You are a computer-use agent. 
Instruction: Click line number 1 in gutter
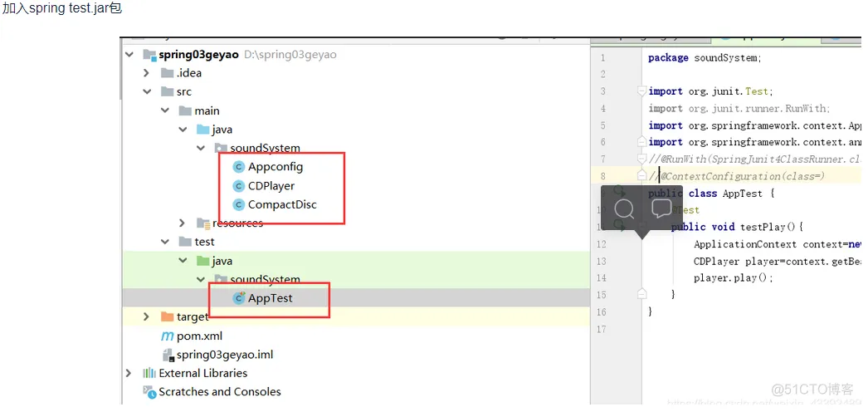point(602,57)
